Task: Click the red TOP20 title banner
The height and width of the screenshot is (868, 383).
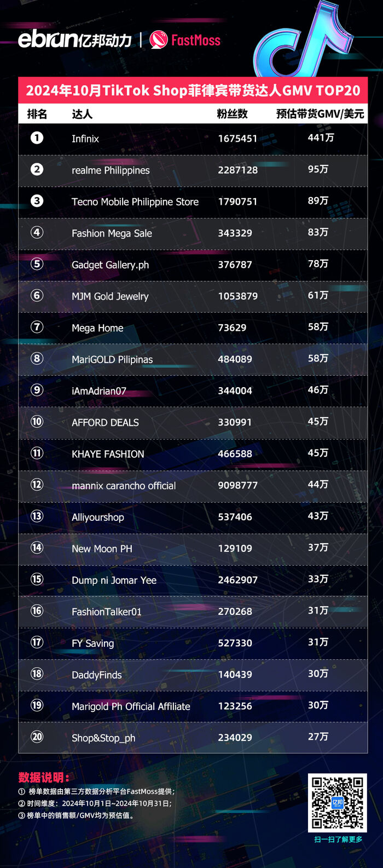Action: 193,90
